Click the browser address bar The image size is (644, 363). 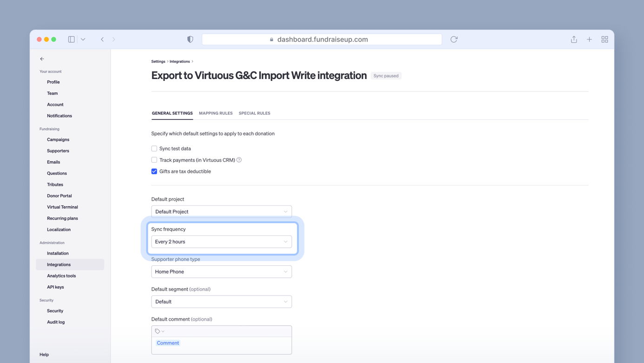pyautogui.click(x=322, y=40)
